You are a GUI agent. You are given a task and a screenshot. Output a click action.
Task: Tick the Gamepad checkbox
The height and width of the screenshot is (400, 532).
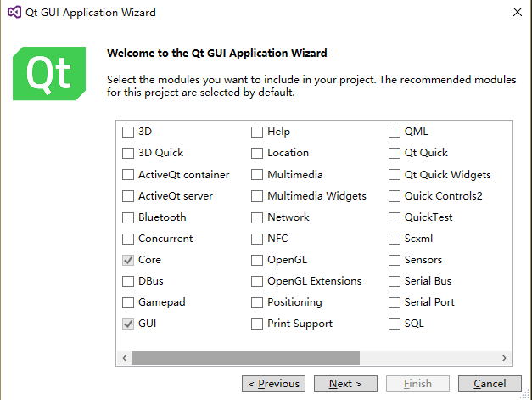128,302
